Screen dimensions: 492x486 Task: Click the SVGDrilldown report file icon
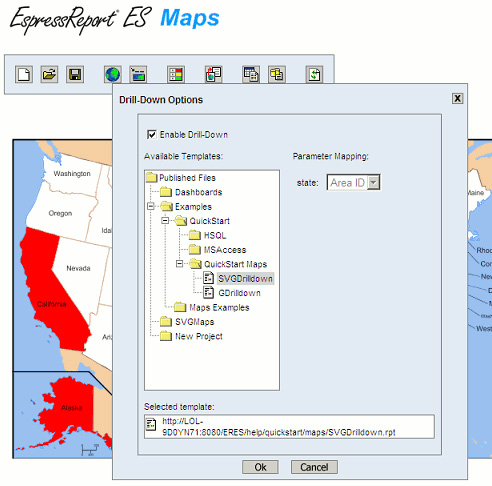coord(209,278)
